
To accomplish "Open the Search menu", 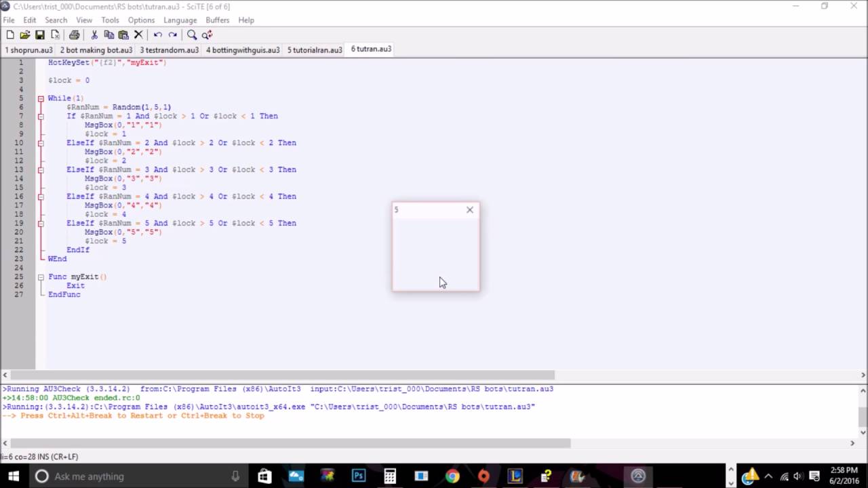I will 56,20.
